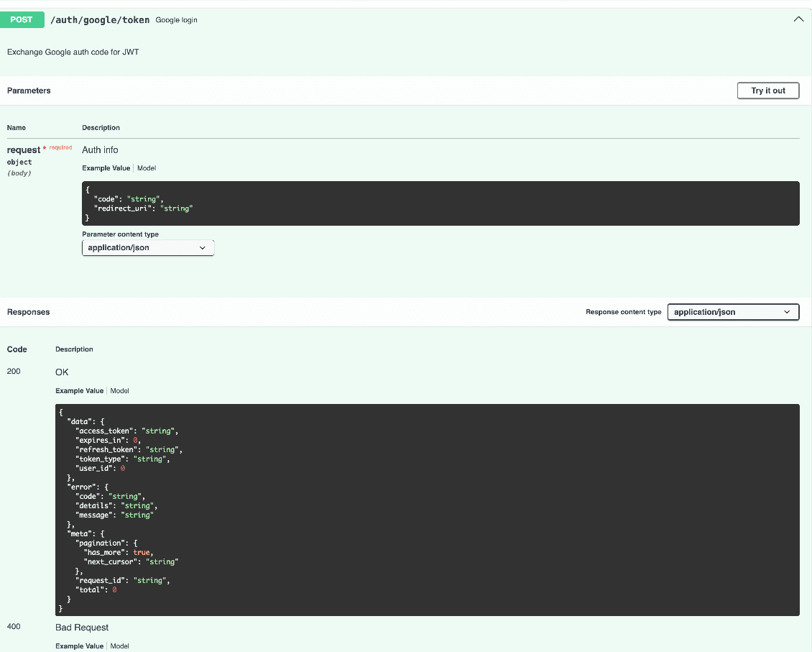Click the '(body)' parameter location text

coord(19,173)
